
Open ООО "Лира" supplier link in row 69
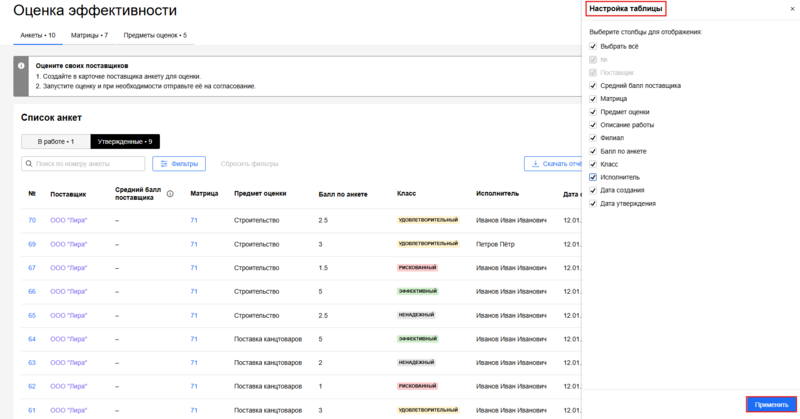(x=68, y=244)
